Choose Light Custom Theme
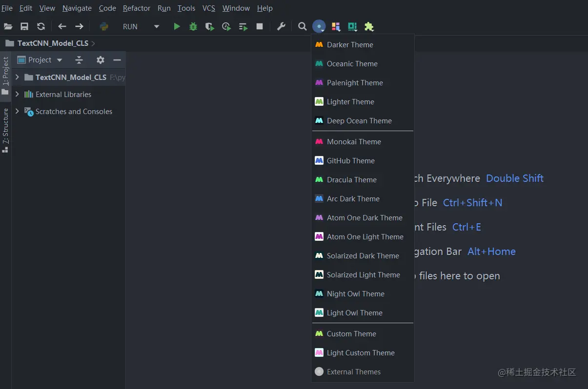This screenshot has height=389, width=588. 363,353
